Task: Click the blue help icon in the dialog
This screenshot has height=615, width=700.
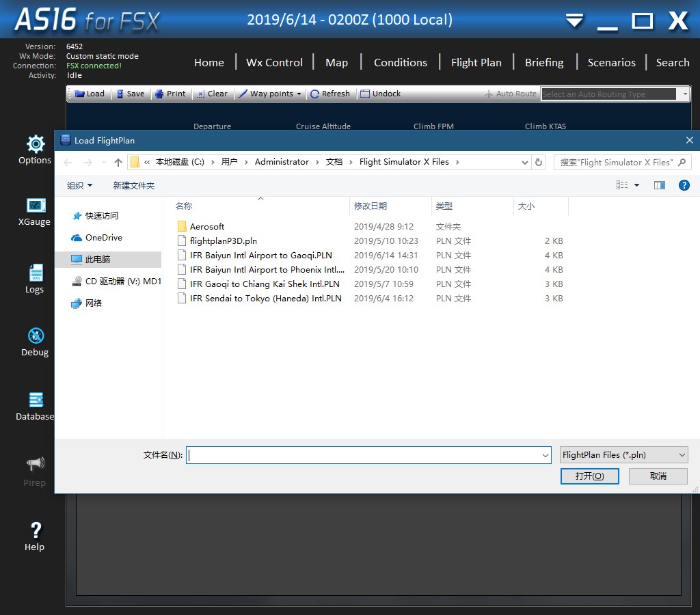Action: pyautogui.click(x=684, y=185)
